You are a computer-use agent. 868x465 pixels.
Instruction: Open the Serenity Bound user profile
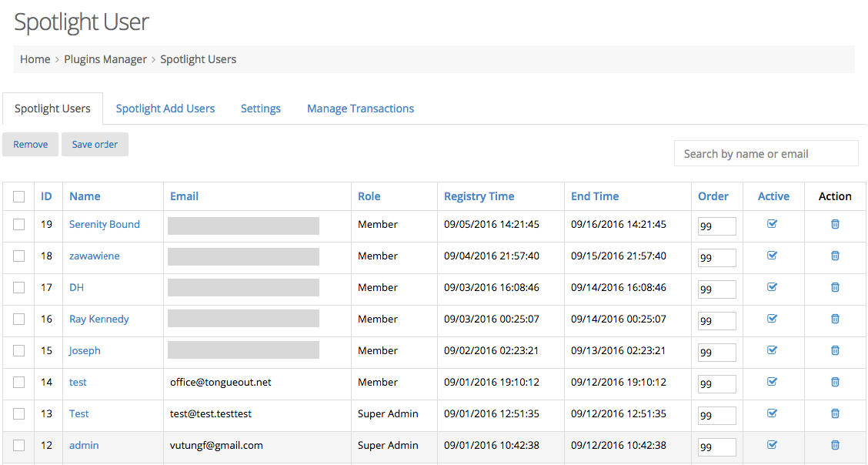pyautogui.click(x=105, y=224)
